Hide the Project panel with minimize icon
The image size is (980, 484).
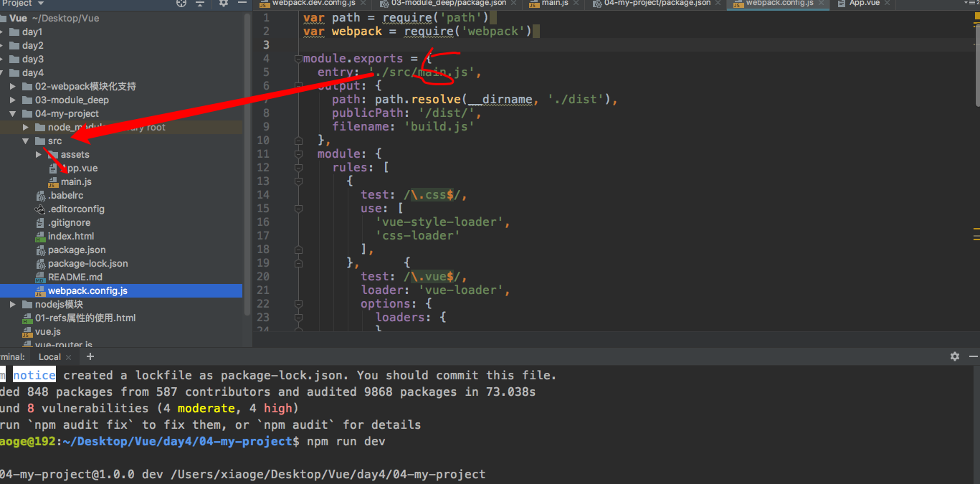(x=241, y=3)
